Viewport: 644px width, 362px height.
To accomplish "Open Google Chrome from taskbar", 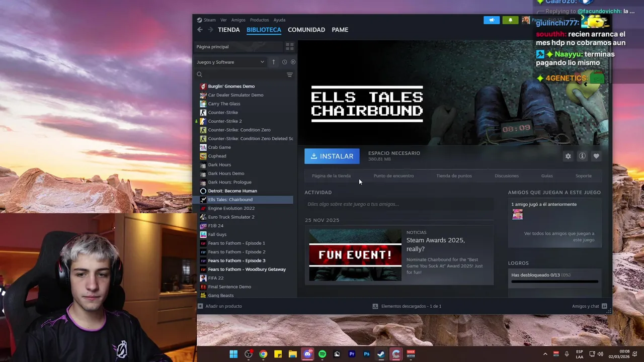I will tap(263, 354).
